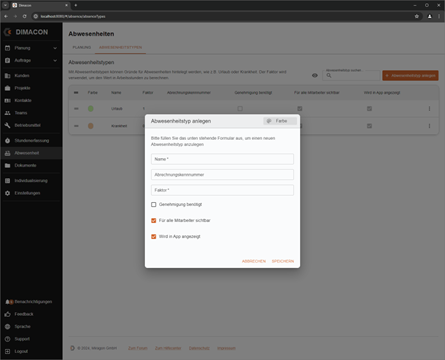
Task: Open the Betriebsmittel wrench icon
Action: pyautogui.click(x=7, y=125)
